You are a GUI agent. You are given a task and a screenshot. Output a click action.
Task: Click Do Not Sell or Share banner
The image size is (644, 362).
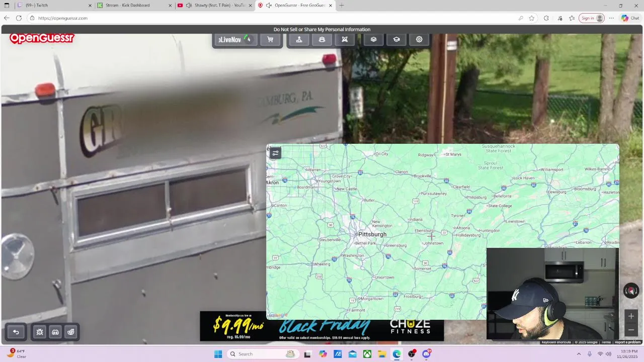322,29
